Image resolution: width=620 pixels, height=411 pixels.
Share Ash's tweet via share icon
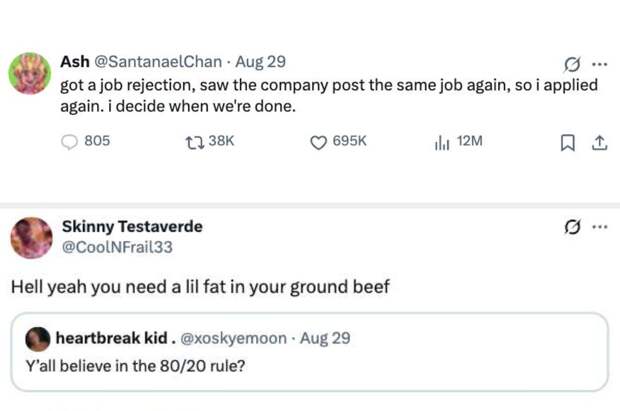[599, 142]
